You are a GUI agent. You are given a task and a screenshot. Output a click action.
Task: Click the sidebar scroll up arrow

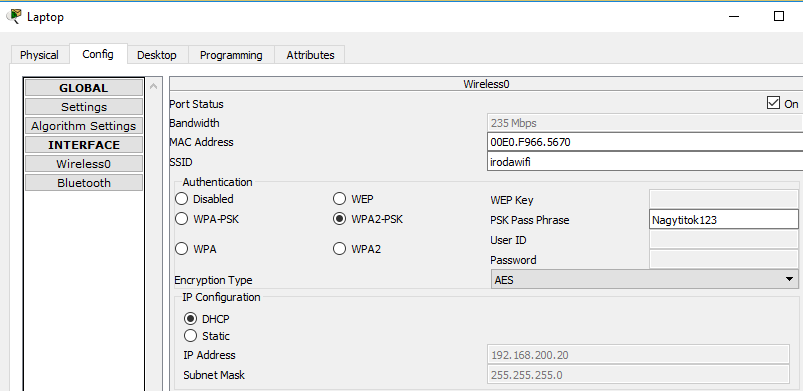click(154, 86)
